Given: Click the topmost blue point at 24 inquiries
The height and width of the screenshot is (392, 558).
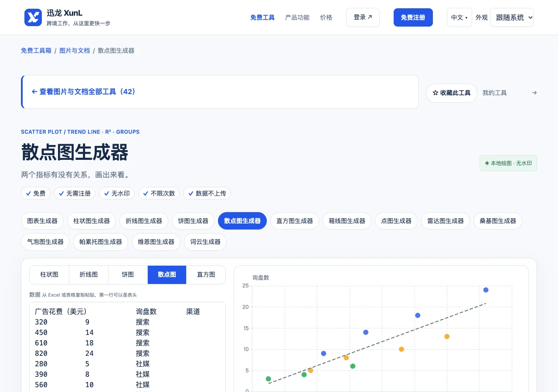Looking at the screenshot, I should (x=486, y=290).
